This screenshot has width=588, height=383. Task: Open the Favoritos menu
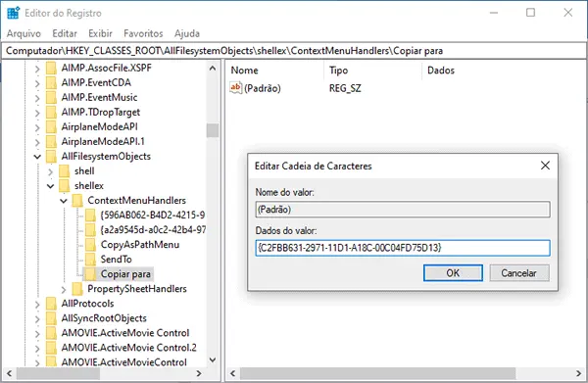[x=143, y=33]
